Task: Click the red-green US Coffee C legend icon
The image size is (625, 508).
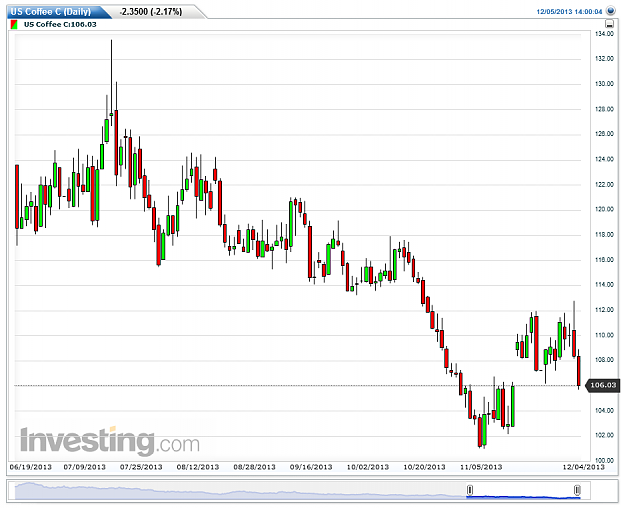Action: tap(14, 25)
